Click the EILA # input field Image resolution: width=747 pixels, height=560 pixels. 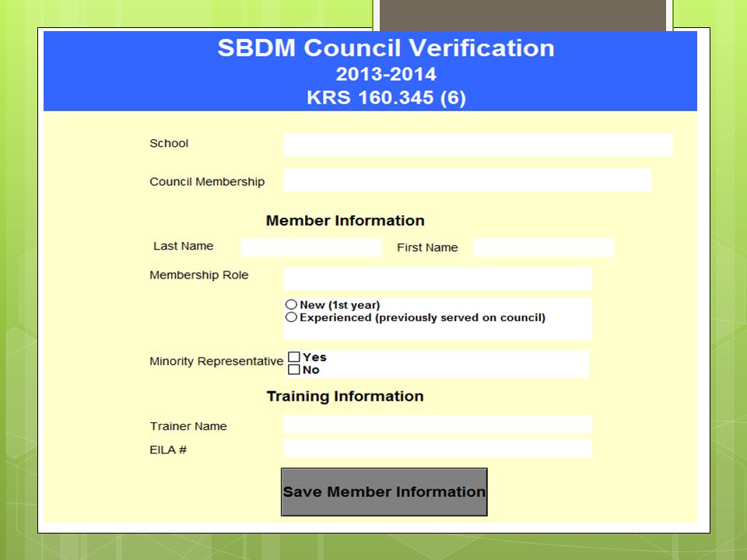click(437, 448)
